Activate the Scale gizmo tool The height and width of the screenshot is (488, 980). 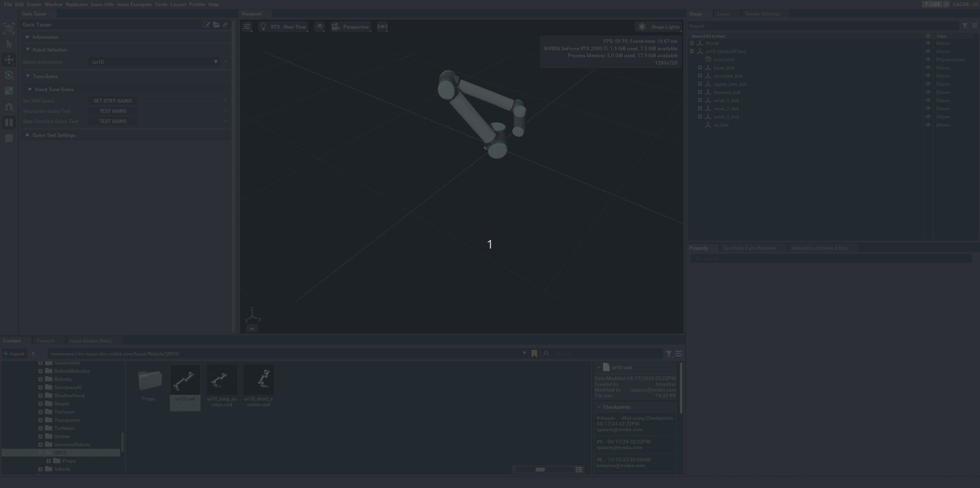[9, 91]
